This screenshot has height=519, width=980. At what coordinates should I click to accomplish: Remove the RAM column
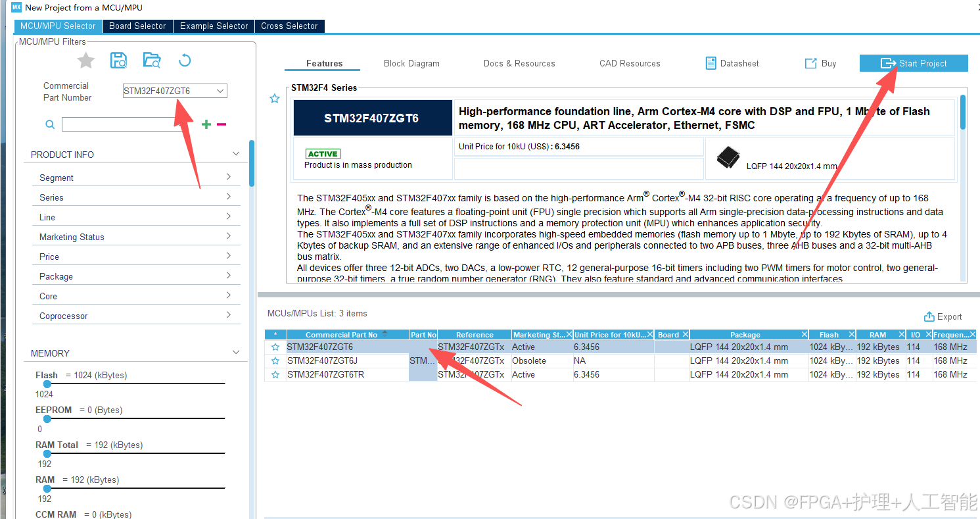pos(901,335)
